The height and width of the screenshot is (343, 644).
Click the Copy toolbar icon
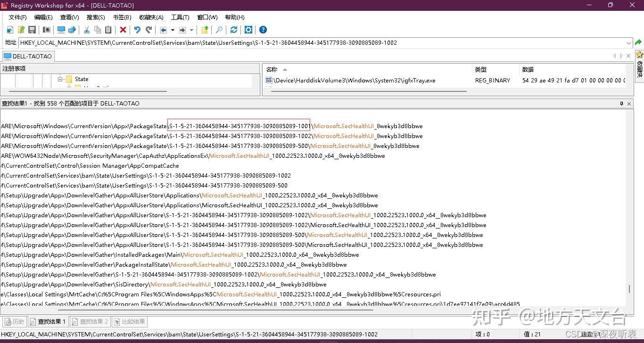(98, 30)
